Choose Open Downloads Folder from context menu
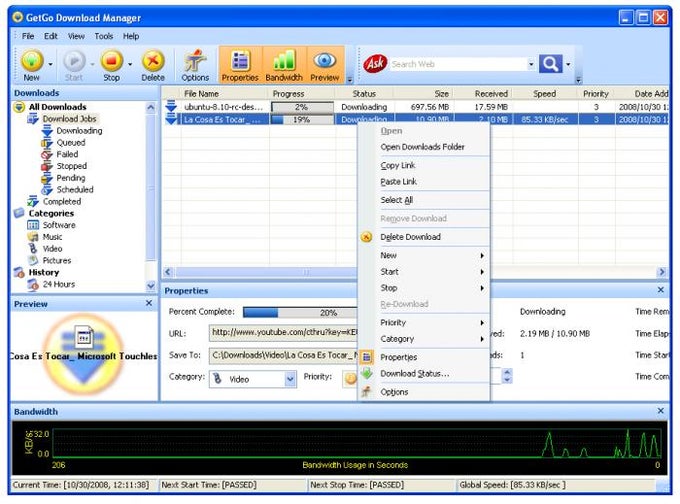This screenshot has height=504, width=680. pyautogui.click(x=424, y=147)
